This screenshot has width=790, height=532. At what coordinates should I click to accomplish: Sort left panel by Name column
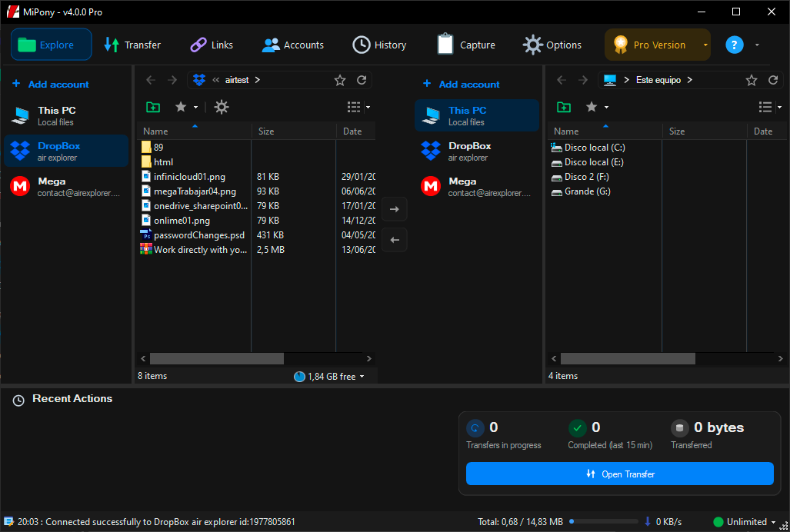[195, 131]
